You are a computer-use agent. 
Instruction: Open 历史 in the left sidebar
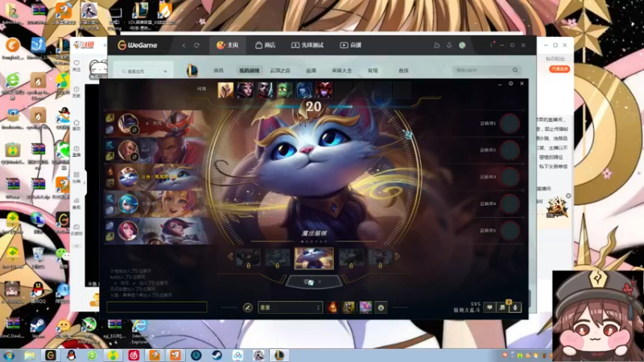[x=76, y=92]
